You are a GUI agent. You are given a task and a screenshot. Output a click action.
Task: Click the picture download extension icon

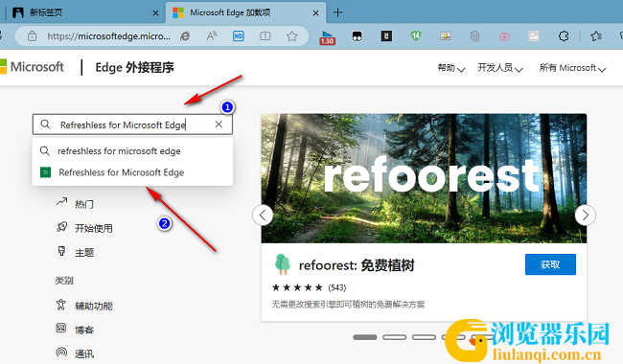pos(446,36)
